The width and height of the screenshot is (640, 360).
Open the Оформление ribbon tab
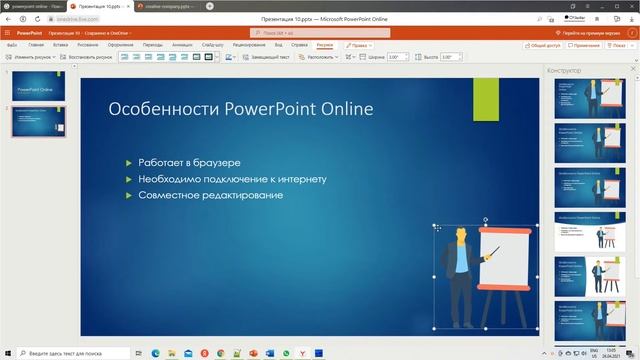tap(120, 45)
